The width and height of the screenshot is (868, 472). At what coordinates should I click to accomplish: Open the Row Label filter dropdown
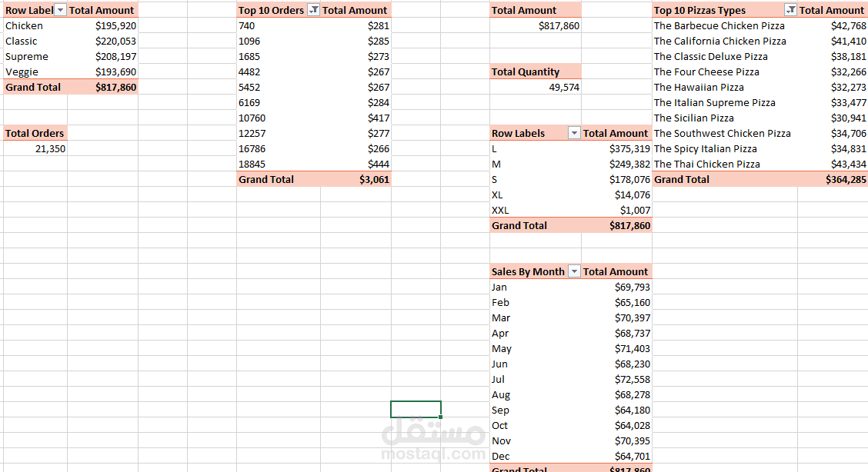point(60,10)
